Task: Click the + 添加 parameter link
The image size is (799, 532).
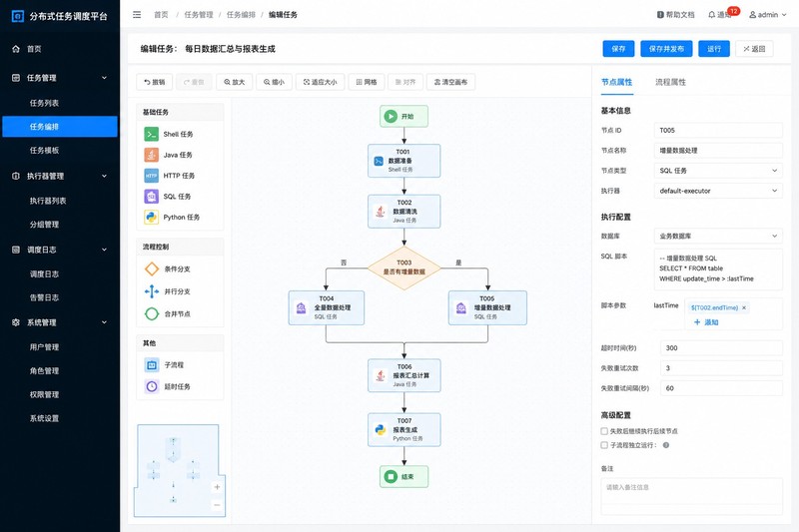Action: tap(706, 322)
